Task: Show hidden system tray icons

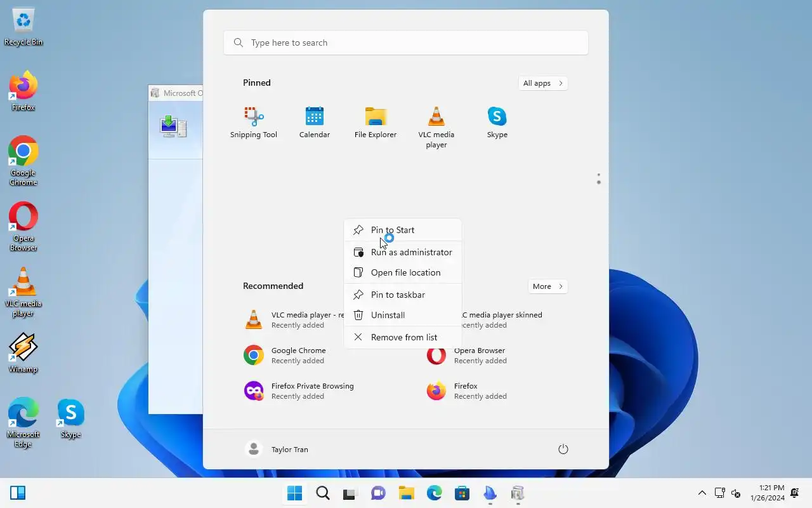Action: click(702, 493)
